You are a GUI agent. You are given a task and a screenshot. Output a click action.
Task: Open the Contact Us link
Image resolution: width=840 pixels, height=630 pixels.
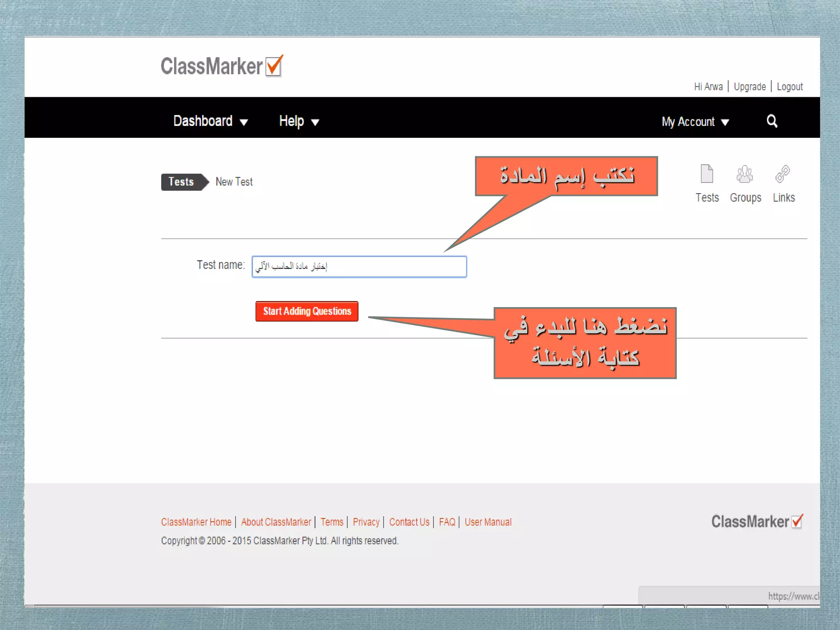pos(409,522)
